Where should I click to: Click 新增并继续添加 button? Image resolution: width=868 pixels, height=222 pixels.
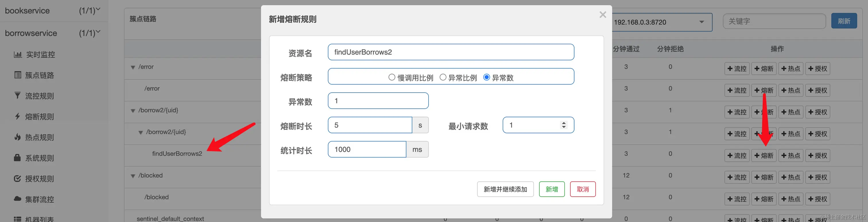click(505, 189)
